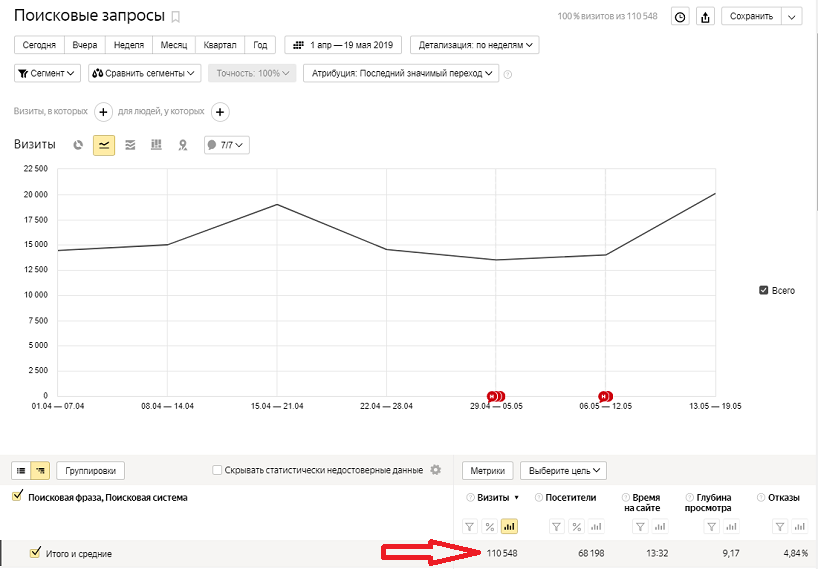The width and height of the screenshot is (818, 569).
Task: Click annotation marker on 06.05 — 12.05
Action: pos(605,396)
